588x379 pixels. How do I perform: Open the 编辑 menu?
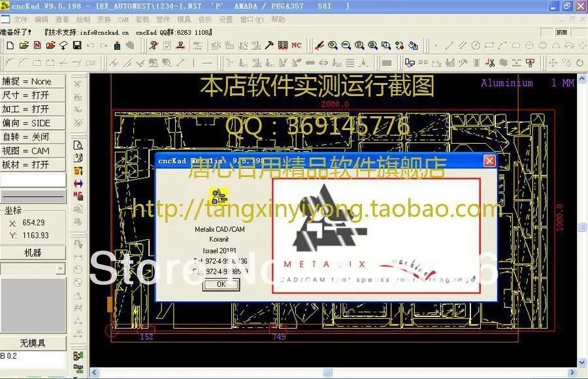(x=41, y=20)
